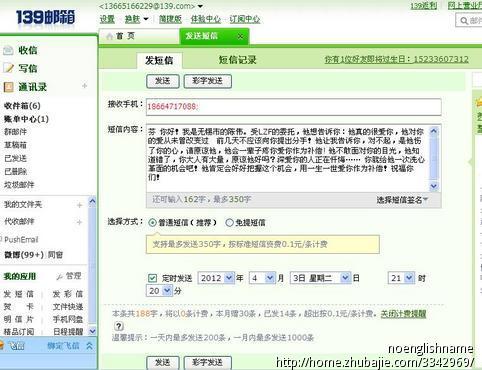
Task: Open 草稿箱 folder
Action: [x=15, y=145]
